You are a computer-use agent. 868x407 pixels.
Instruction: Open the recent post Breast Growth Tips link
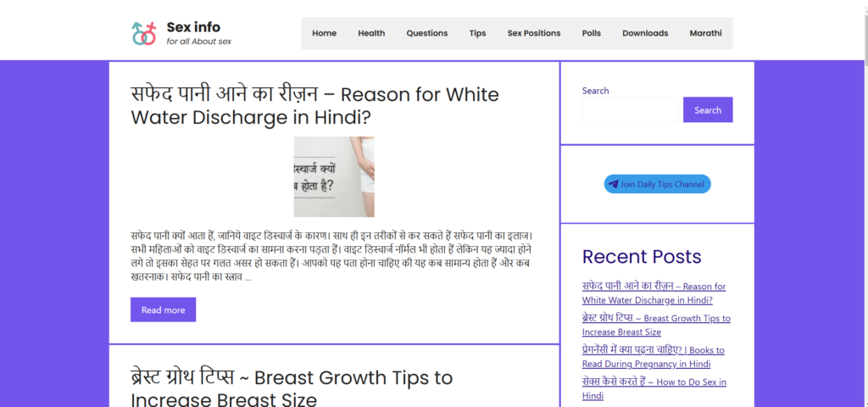tap(655, 325)
